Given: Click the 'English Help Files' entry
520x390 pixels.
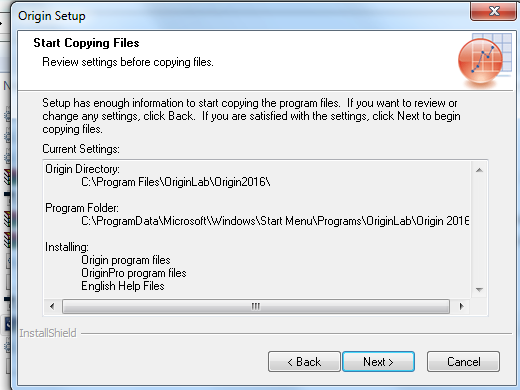Looking at the screenshot, I should pyautogui.click(x=123, y=286).
